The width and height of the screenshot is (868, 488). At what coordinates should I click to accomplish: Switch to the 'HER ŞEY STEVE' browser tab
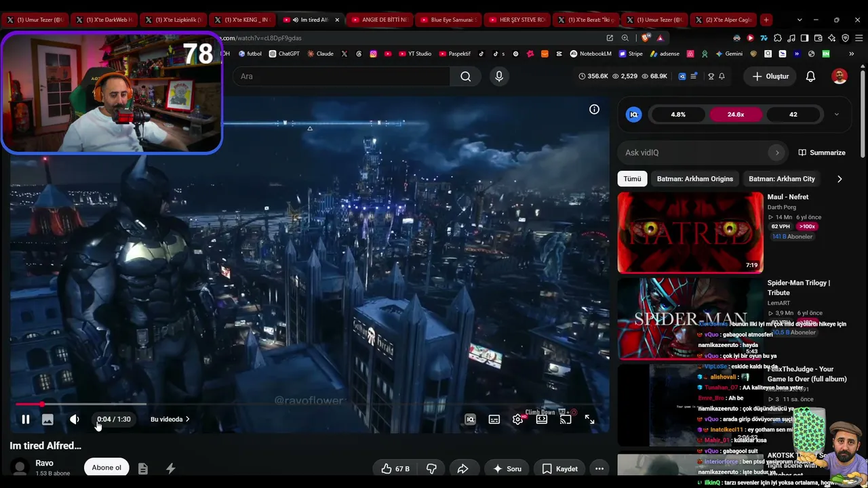click(x=517, y=20)
